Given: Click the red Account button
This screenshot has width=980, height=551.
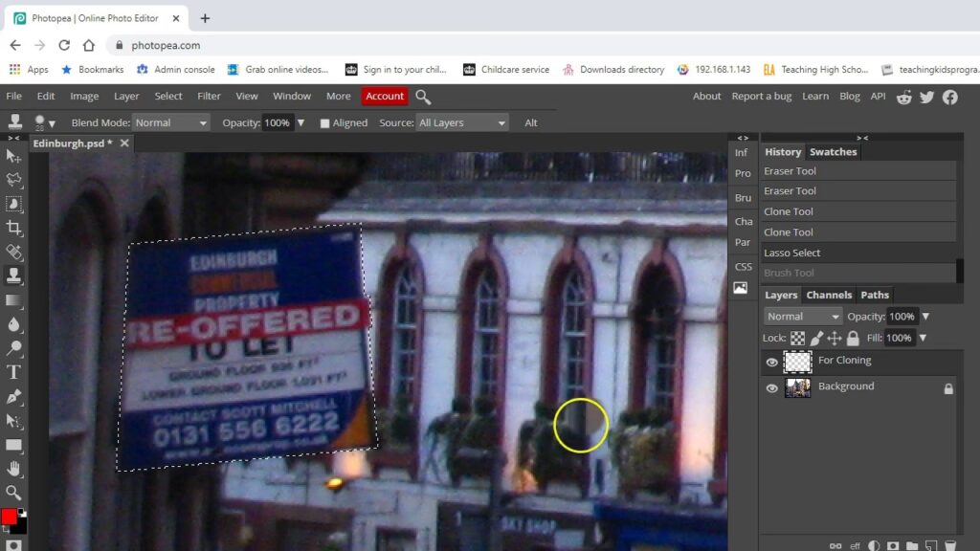Looking at the screenshot, I should pyautogui.click(x=385, y=97).
